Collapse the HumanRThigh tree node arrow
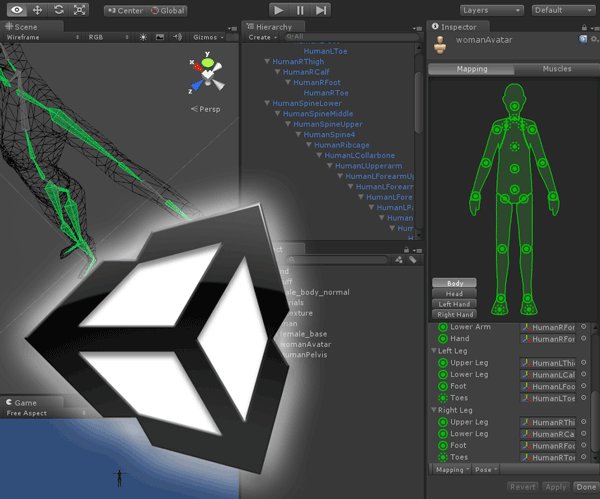Image resolution: width=600 pixels, height=499 pixels. tap(267, 61)
